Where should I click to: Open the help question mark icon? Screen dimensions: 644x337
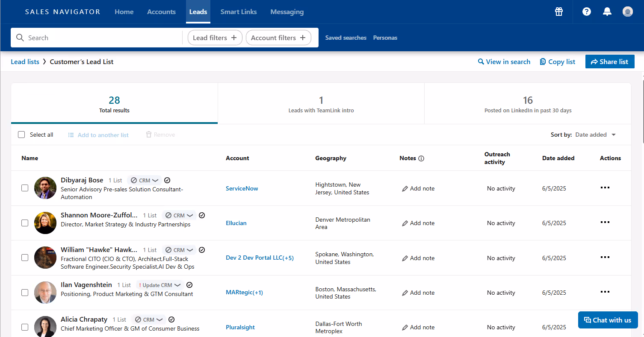tap(587, 12)
